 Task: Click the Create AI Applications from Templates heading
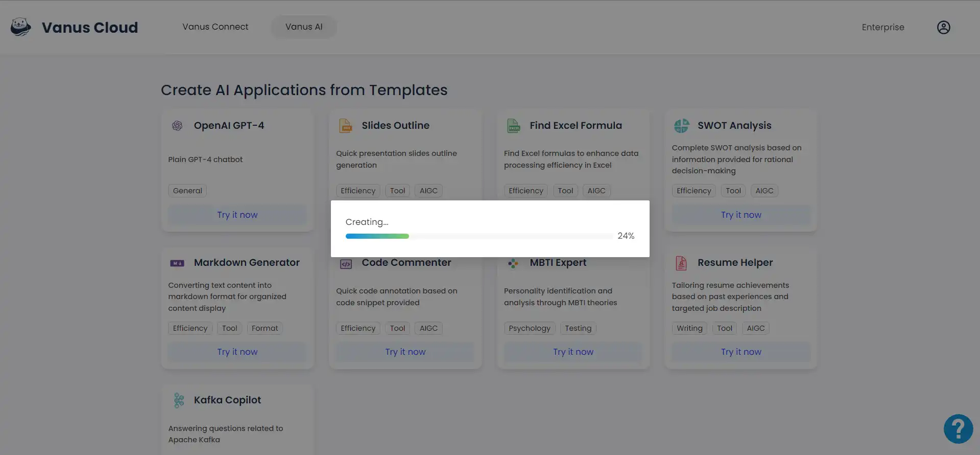tap(304, 90)
